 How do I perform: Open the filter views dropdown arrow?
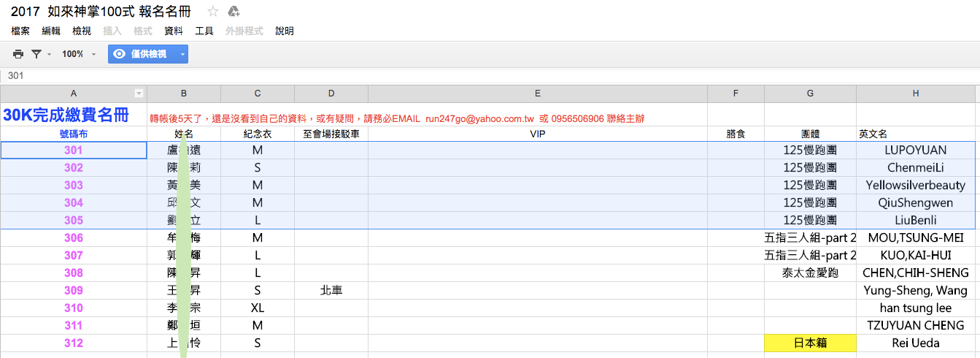(x=49, y=54)
